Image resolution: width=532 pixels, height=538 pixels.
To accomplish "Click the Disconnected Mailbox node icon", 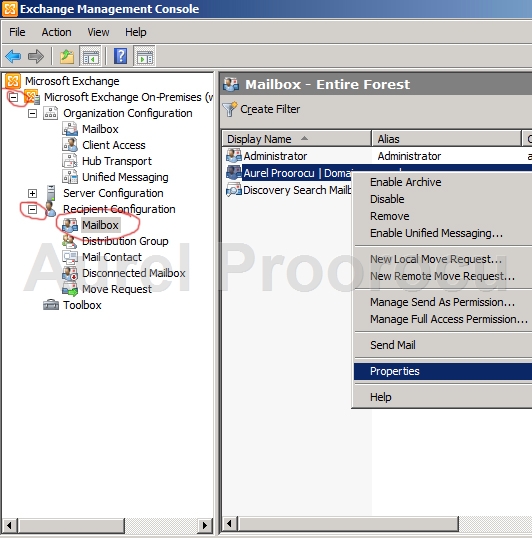I will 70,273.
